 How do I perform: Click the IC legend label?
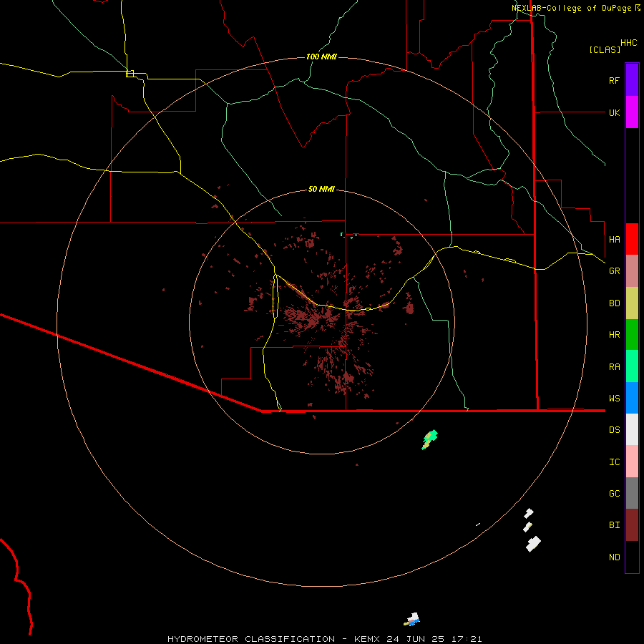tap(614, 462)
